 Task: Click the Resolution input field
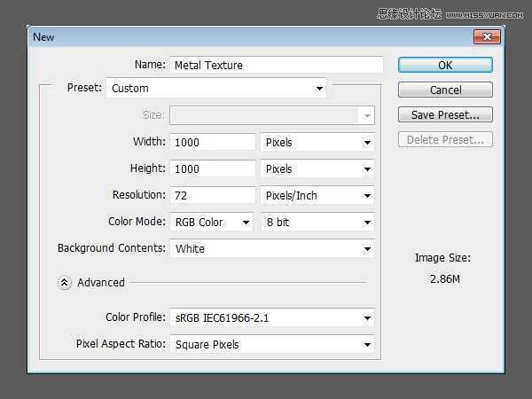coord(213,195)
